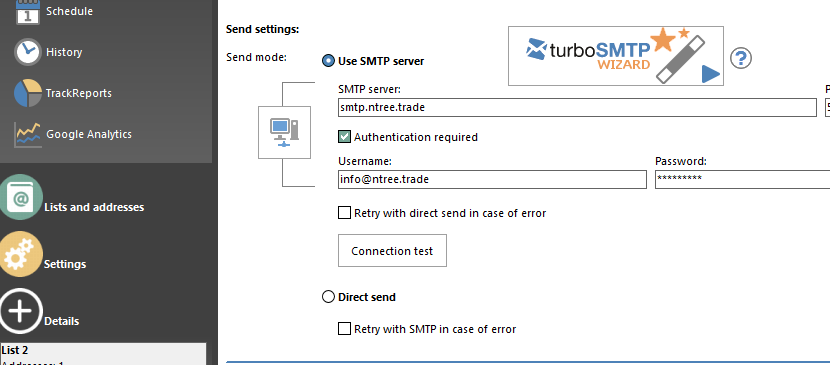Open the Details section label
The height and width of the screenshot is (365, 830).
[62, 321]
